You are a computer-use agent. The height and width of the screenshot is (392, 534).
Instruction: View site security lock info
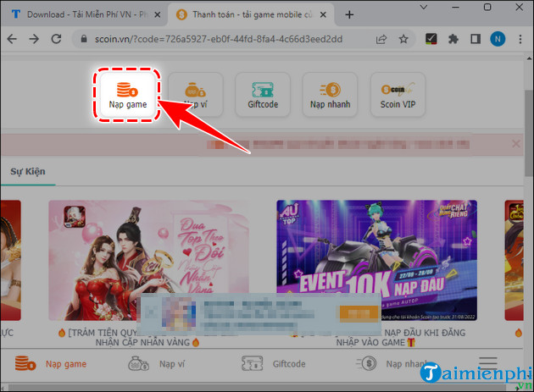pos(84,39)
